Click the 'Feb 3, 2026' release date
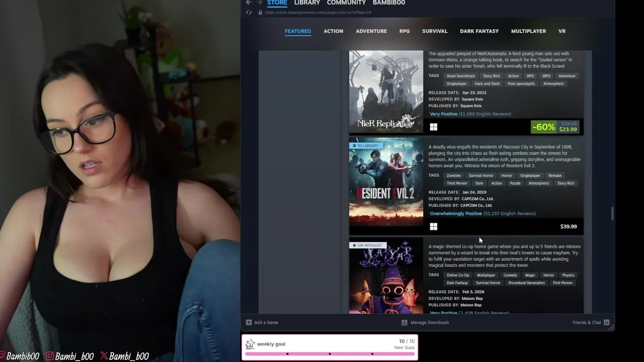Screen dimensions: 644x362 (473, 292)
